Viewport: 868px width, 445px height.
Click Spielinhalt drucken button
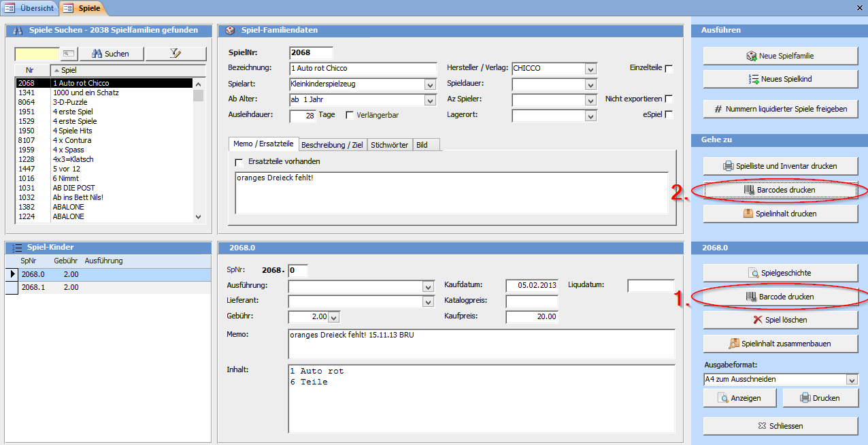tap(780, 214)
